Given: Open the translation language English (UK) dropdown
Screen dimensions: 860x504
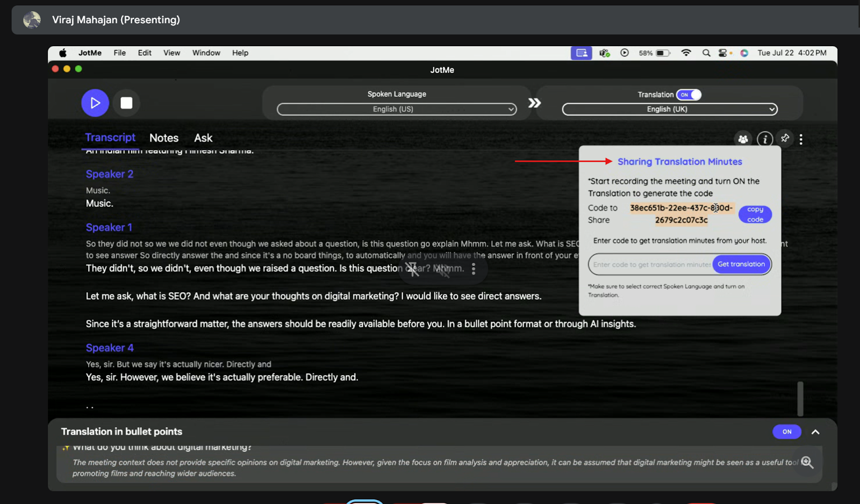Looking at the screenshot, I should click(669, 109).
